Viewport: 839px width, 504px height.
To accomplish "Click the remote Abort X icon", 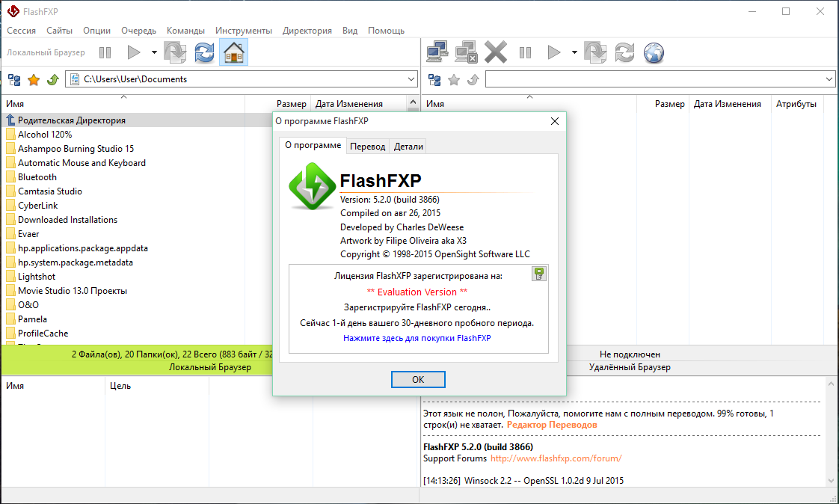I will pos(496,52).
